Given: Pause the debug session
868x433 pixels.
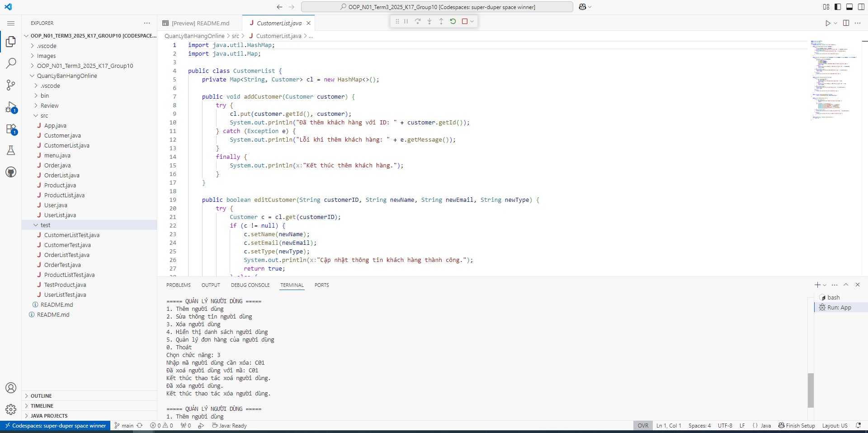Looking at the screenshot, I should point(406,21).
